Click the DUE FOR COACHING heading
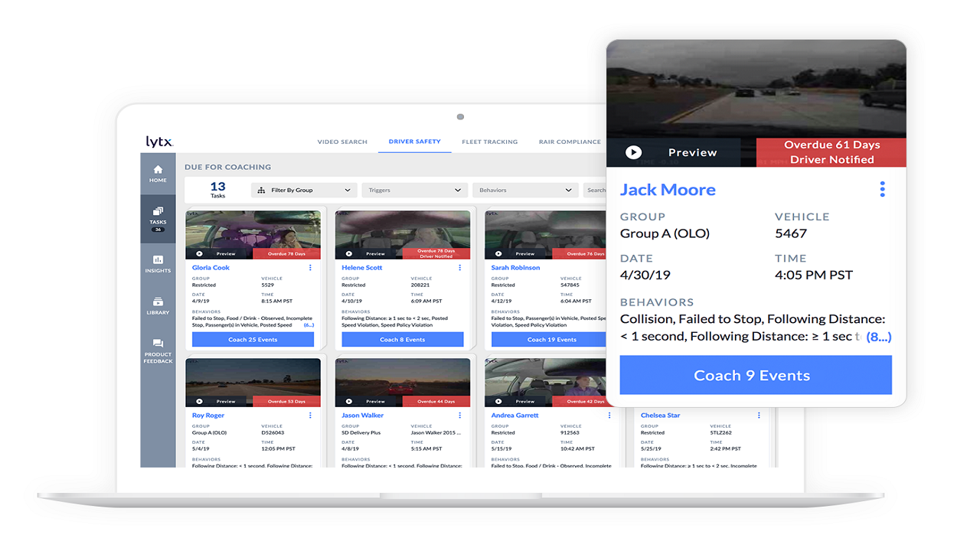 pos(227,167)
